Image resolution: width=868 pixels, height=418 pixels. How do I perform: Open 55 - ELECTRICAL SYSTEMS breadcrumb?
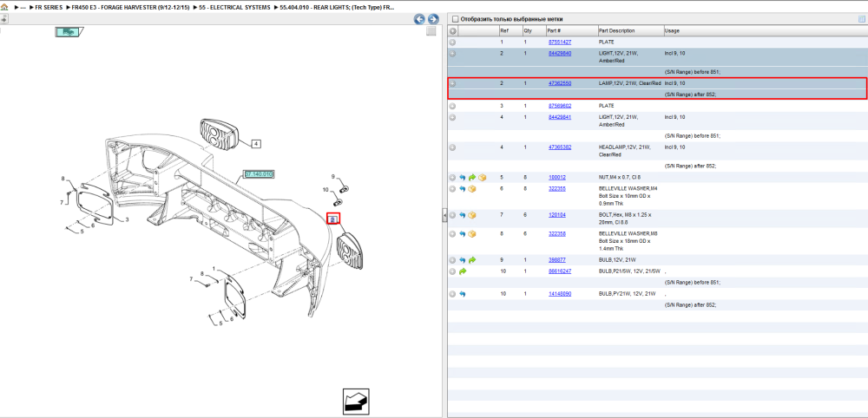[235, 7]
